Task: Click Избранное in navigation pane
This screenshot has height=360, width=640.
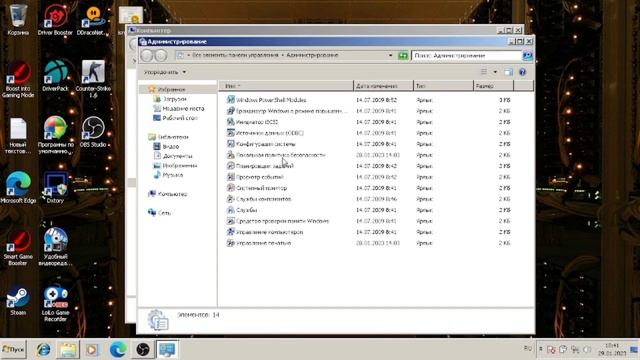Action: coord(171,89)
